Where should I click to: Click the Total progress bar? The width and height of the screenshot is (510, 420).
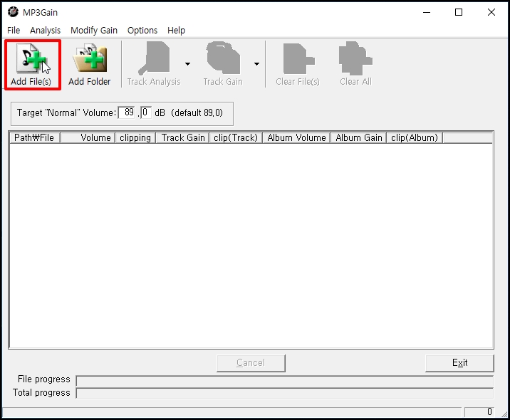tap(285, 393)
